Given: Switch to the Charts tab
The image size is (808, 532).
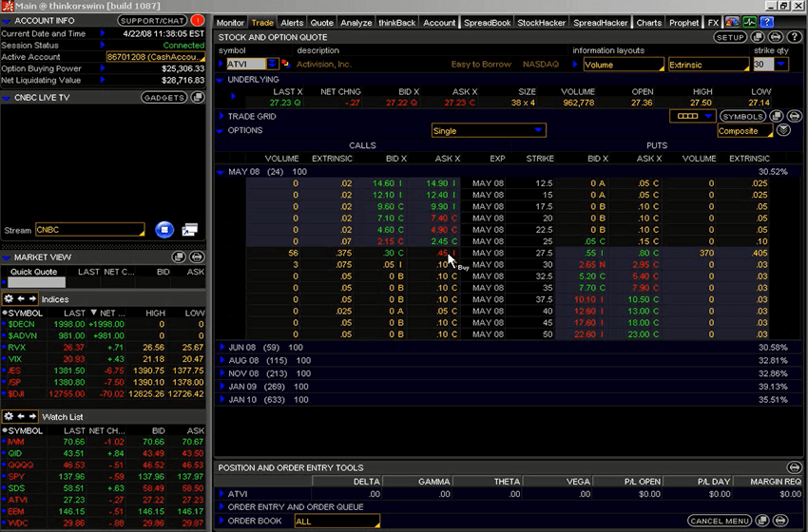Looking at the screenshot, I should point(648,23).
